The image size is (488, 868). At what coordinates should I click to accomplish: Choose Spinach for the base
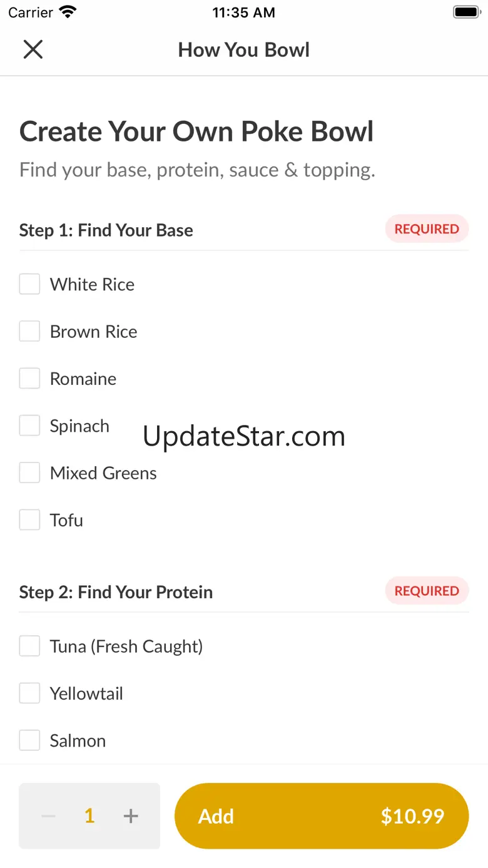click(x=29, y=426)
